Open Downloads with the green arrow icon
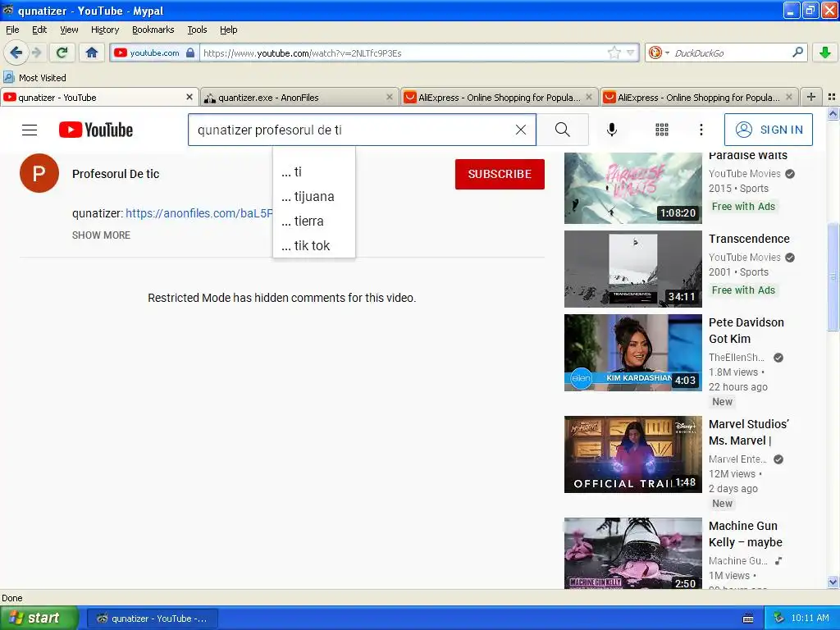The height and width of the screenshot is (630, 840). click(825, 52)
